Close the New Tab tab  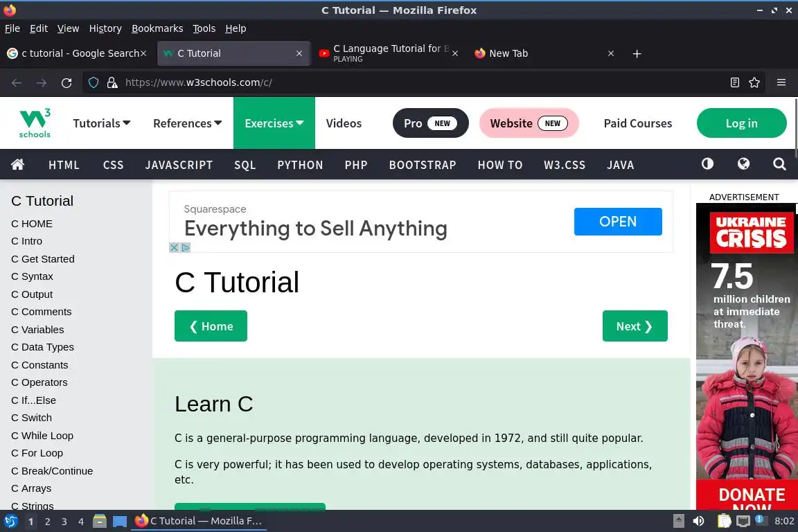(x=611, y=53)
